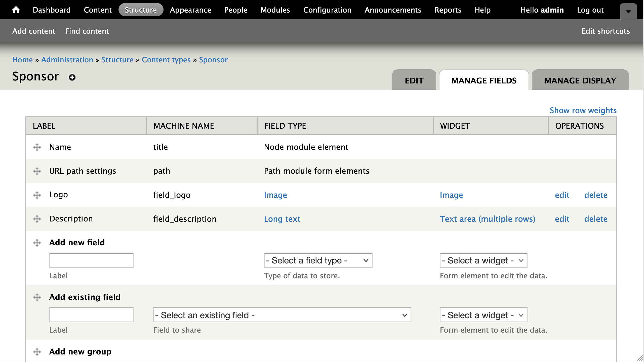Click the drag handle for Add new field
Screen dimensions: 644x362
(x=37, y=243)
